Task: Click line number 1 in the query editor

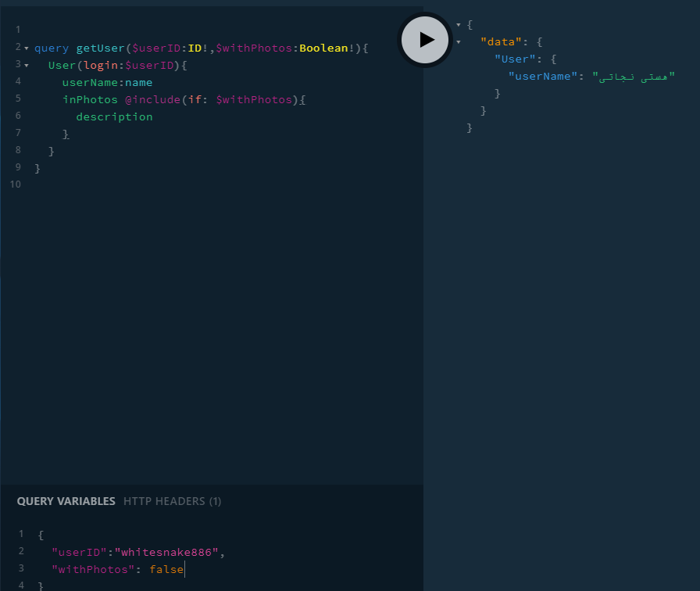Action: (18, 30)
